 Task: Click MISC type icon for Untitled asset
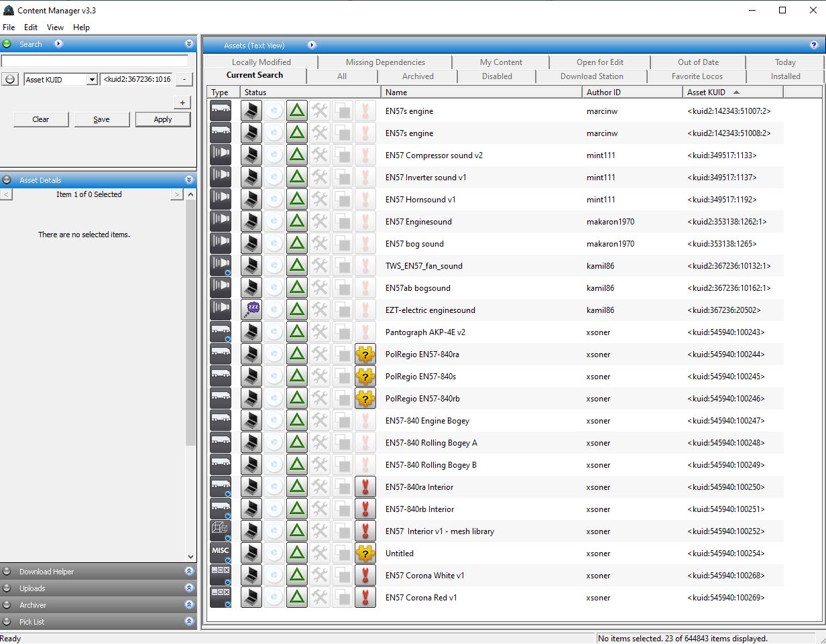221,554
